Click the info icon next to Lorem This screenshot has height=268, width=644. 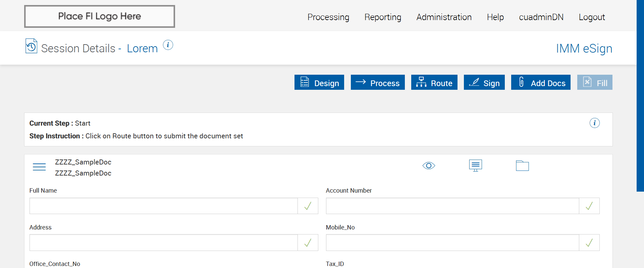(x=168, y=45)
